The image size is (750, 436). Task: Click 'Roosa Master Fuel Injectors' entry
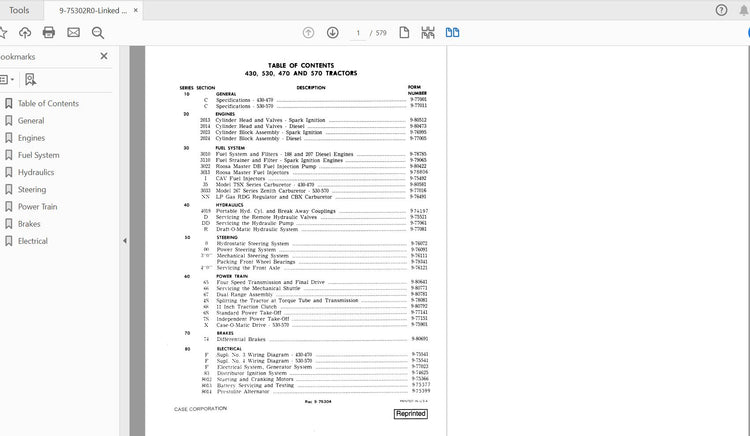[252, 172]
